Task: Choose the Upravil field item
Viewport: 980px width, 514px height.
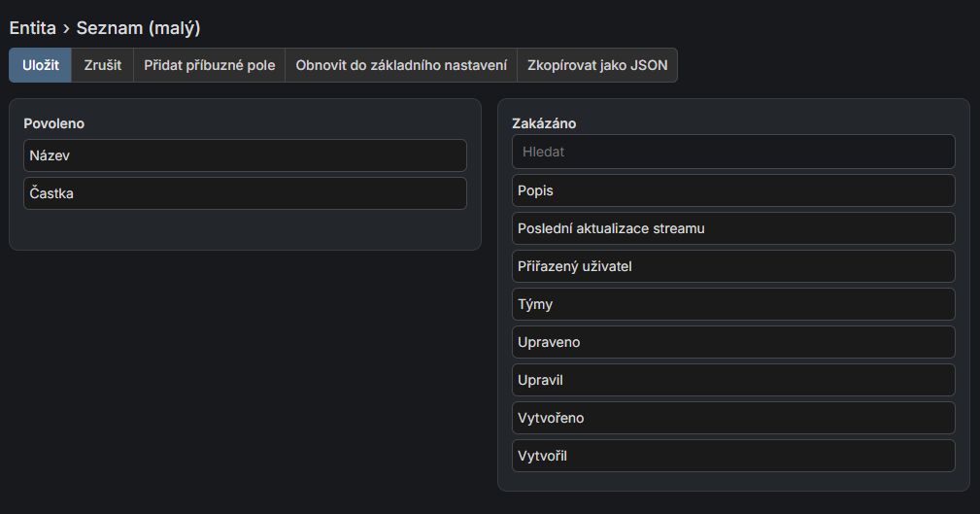Action: (x=733, y=380)
